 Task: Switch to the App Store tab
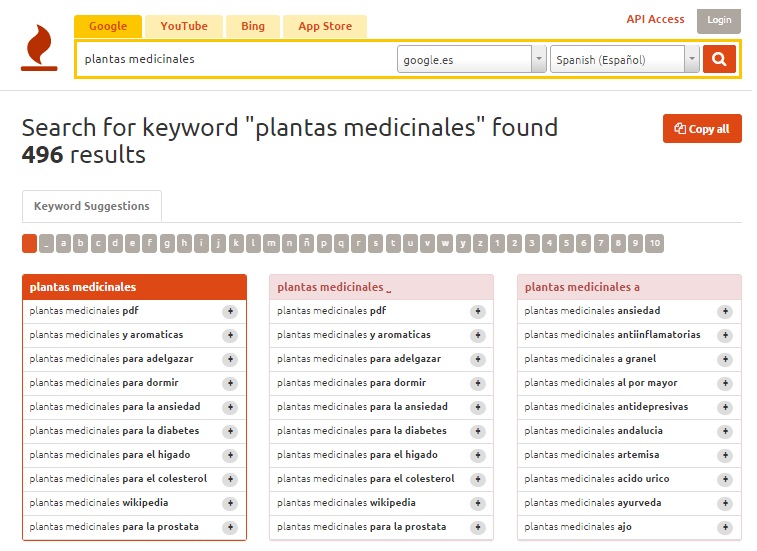coord(327,27)
